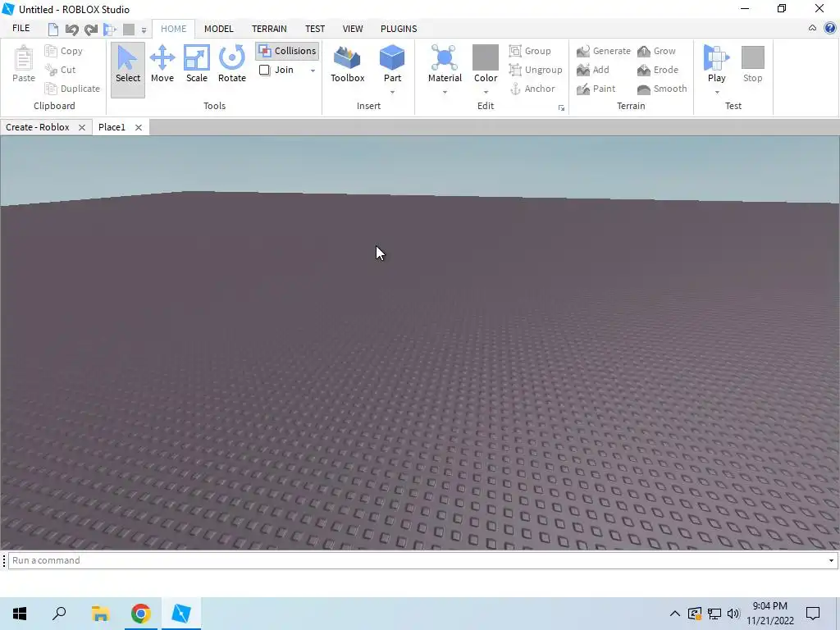Click the Run a command field
Viewport: 840px width, 630px height.
(418, 560)
